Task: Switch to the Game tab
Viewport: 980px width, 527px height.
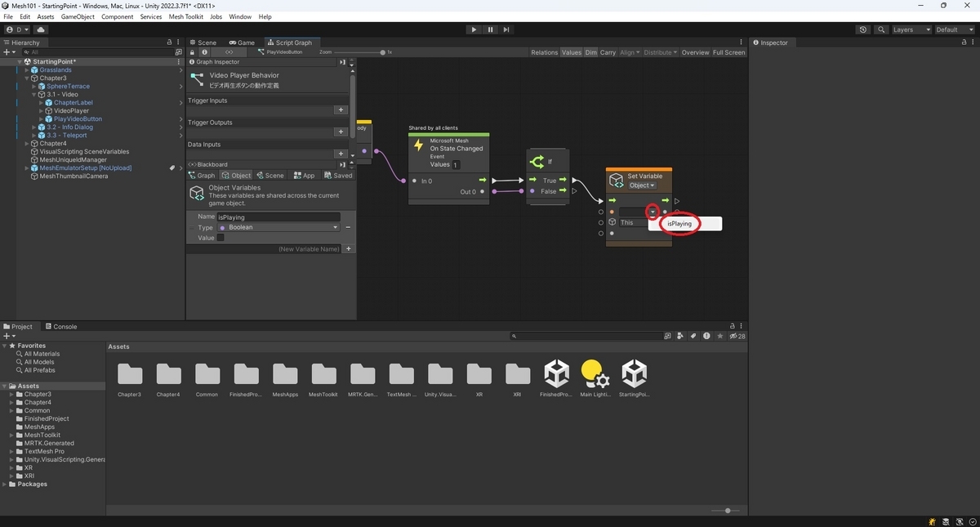Action: pyautogui.click(x=242, y=42)
